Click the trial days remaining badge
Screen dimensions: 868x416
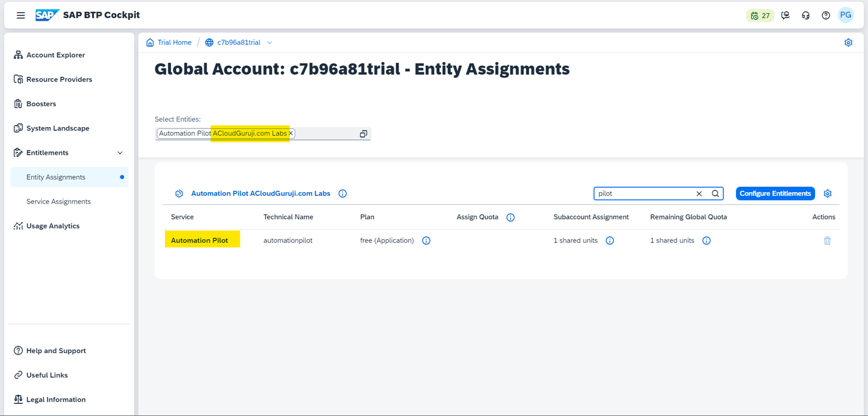[x=760, y=16]
